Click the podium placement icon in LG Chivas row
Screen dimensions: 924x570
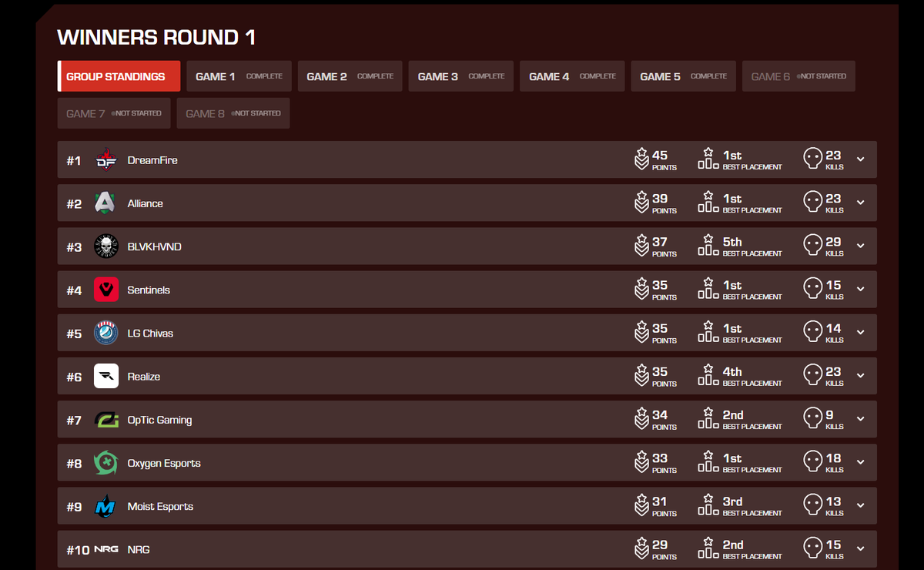pyautogui.click(x=708, y=332)
